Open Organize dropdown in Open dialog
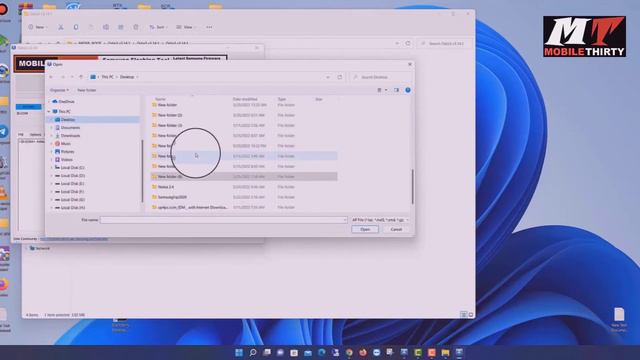640x360 pixels. (x=59, y=90)
